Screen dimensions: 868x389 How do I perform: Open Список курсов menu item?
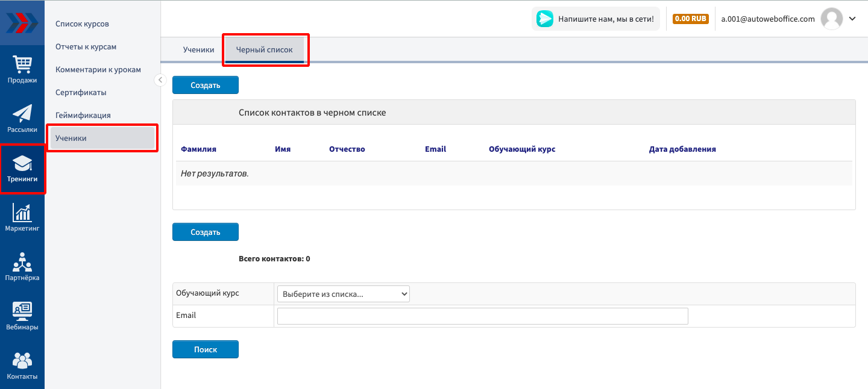point(82,24)
